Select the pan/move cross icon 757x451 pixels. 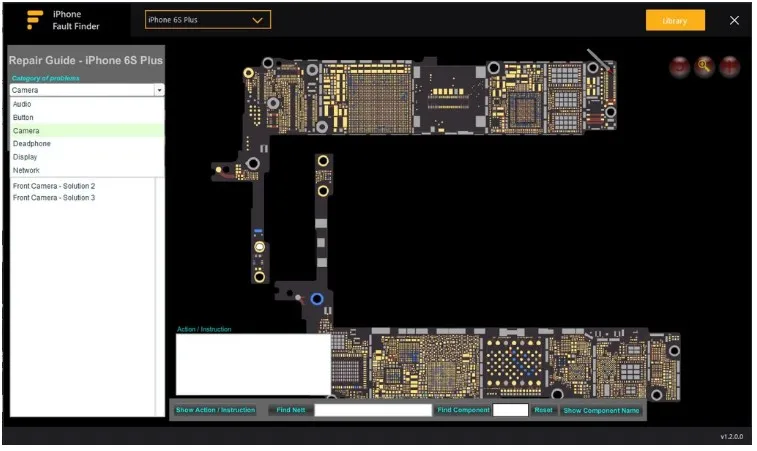tap(729, 67)
